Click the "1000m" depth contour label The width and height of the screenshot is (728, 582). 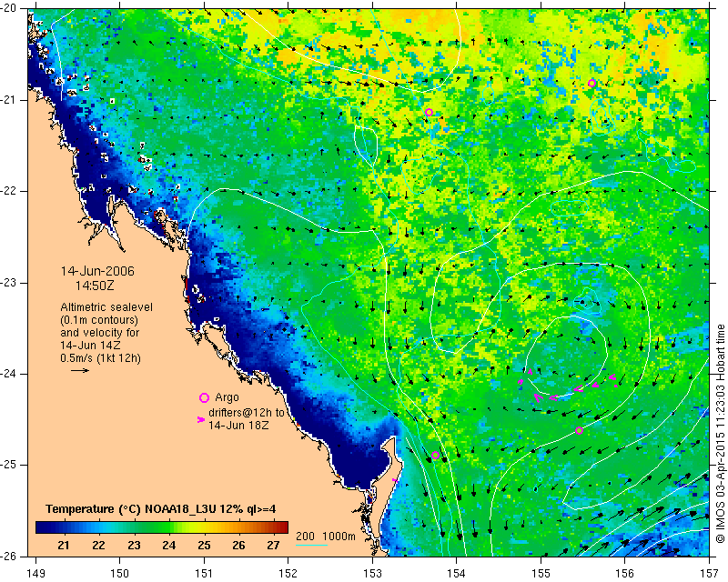click(x=339, y=537)
